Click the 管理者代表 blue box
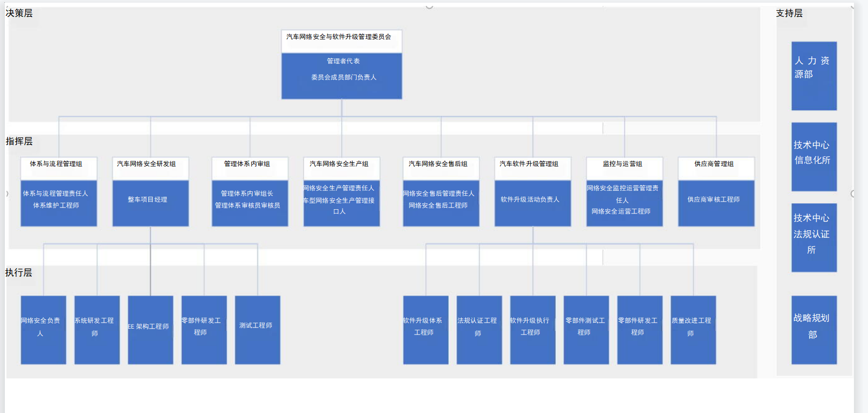 tap(341, 76)
